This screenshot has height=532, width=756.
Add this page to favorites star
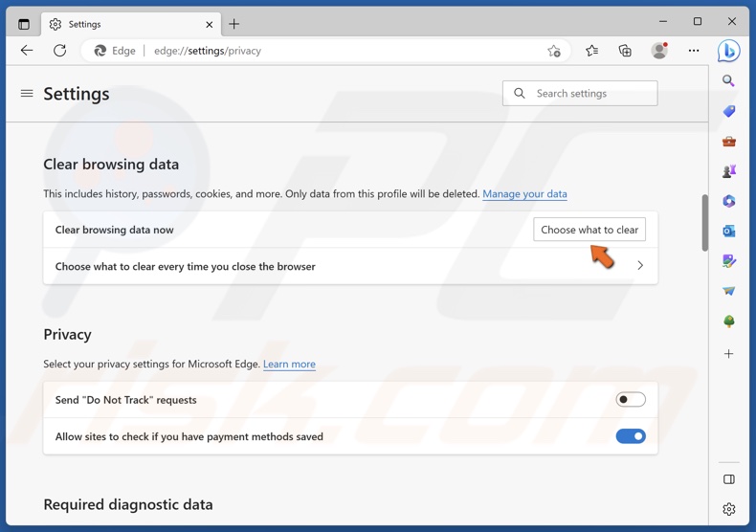click(554, 51)
